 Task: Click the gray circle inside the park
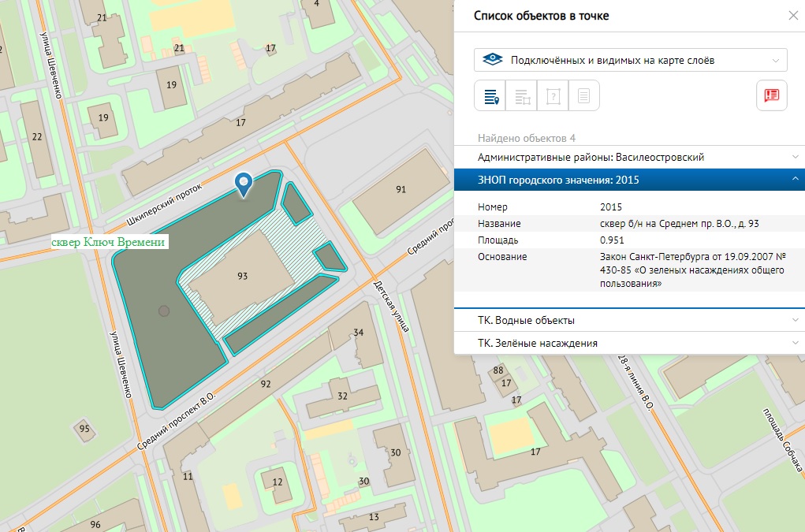163,311
